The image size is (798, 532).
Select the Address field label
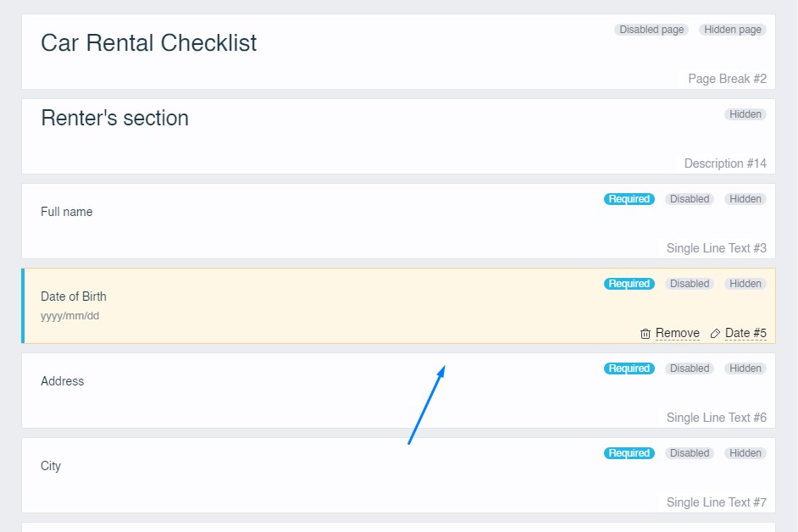tap(63, 381)
